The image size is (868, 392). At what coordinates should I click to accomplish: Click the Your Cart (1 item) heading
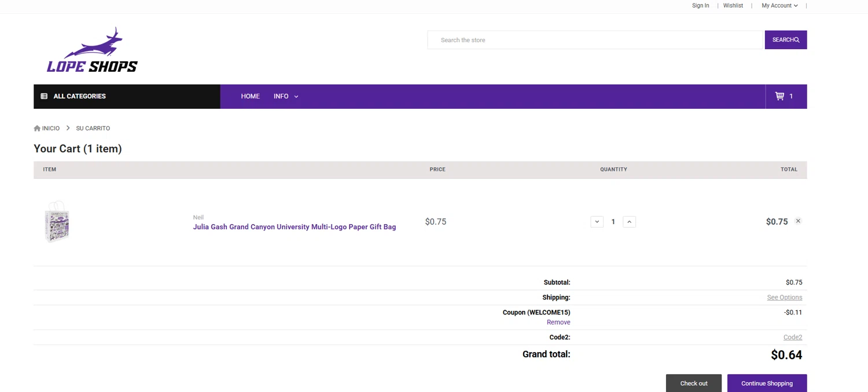(x=78, y=149)
